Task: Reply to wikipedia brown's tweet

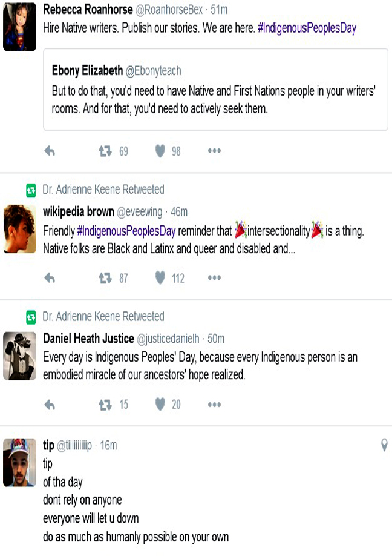Action: [x=50, y=278]
